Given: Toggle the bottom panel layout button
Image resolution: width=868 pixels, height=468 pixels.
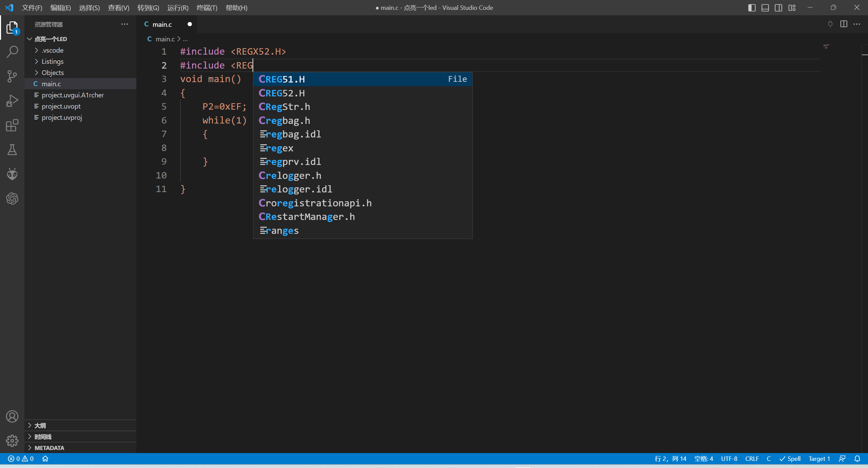Looking at the screenshot, I should coord(765,7).
